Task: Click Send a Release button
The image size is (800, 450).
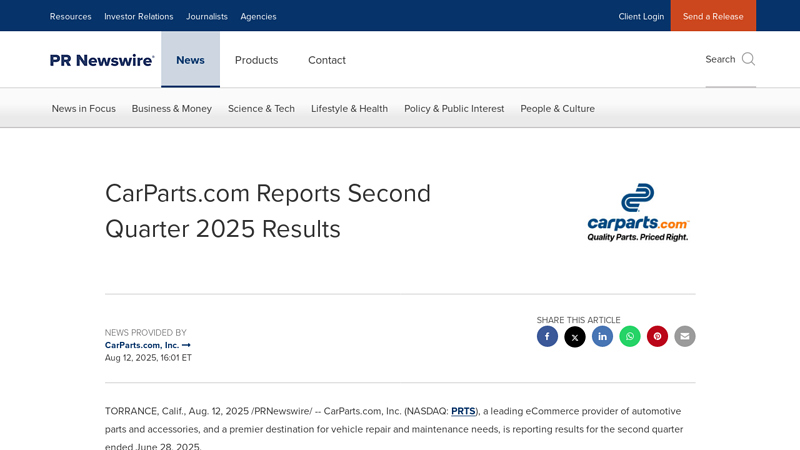Action: 713,16
